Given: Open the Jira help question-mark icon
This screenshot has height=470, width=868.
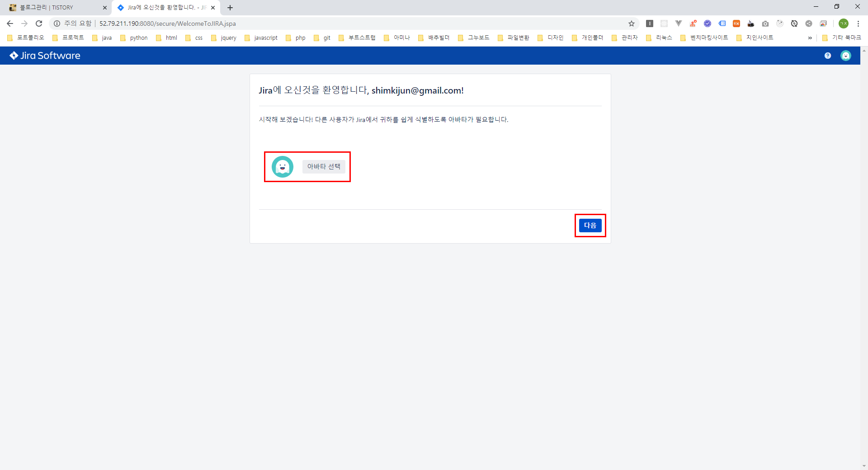Looking at the screenshot, I should coord(828,56).
